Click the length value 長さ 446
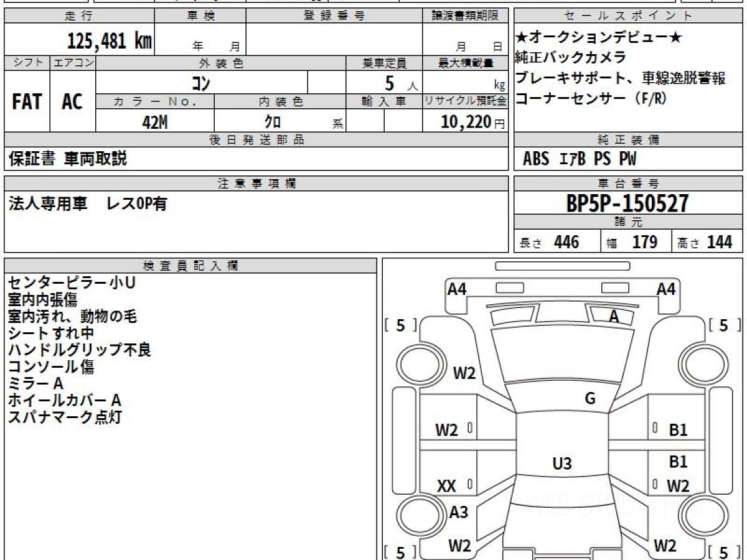 [550, 242]
